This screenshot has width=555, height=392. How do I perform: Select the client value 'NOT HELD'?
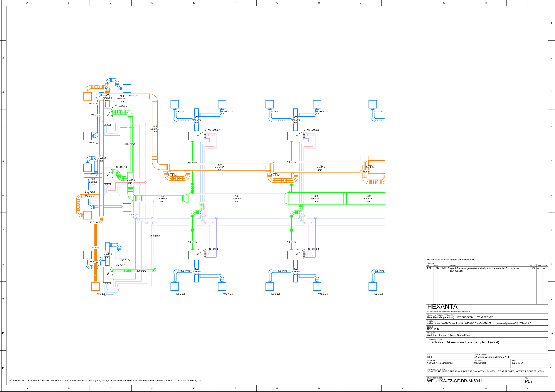433,329
